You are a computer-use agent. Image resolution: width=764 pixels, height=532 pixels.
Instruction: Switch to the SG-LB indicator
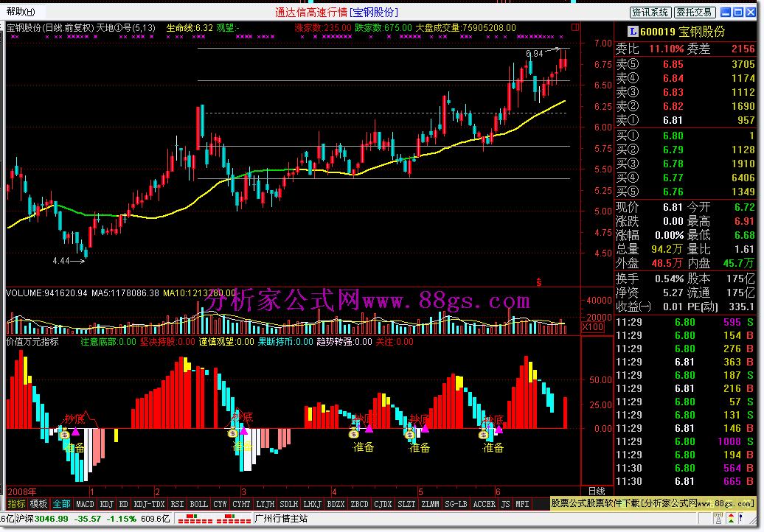click(x=456, y=504)
